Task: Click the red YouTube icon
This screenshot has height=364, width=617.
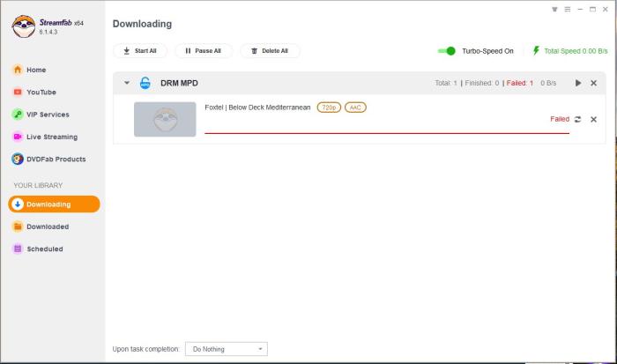Action: (18, 92)
